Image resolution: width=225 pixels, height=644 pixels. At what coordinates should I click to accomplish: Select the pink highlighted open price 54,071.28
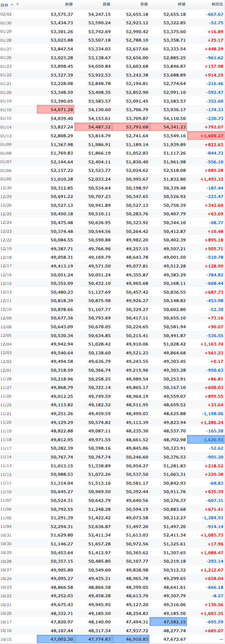[56, 109]
